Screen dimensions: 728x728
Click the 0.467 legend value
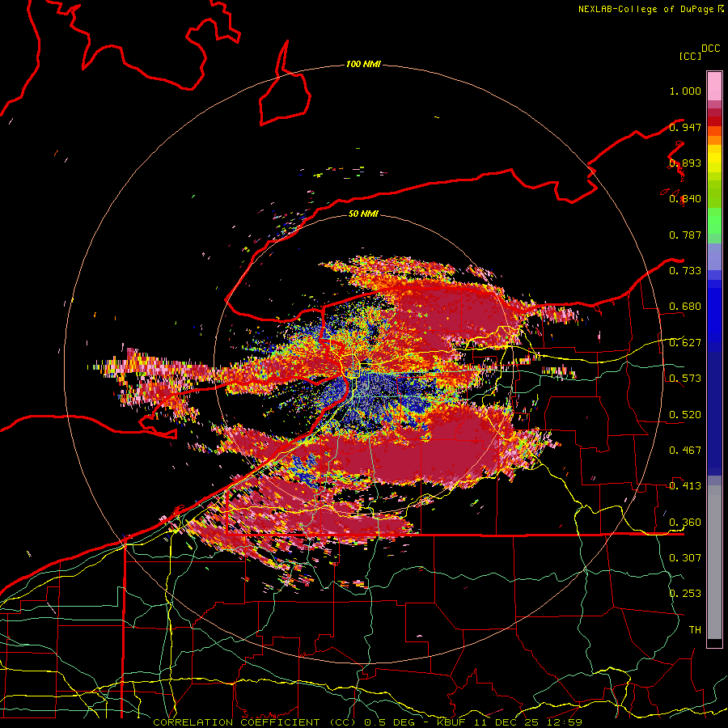pos(685,451)
